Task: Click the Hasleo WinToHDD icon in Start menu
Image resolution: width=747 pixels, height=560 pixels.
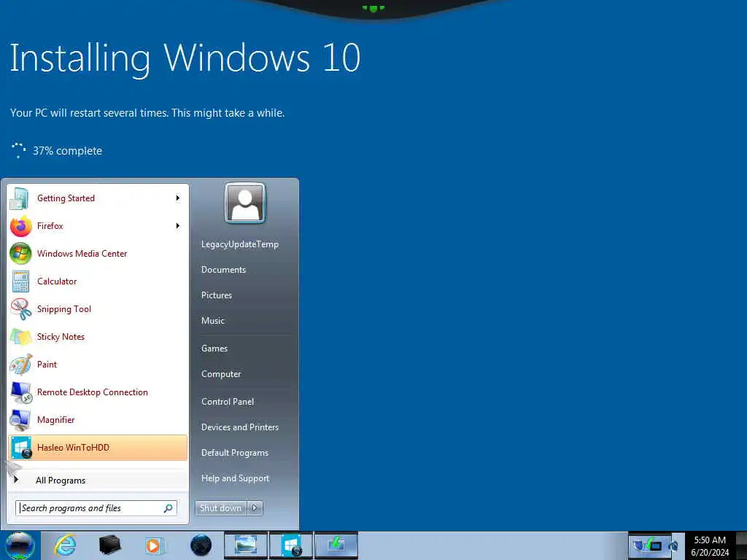Action: (x=21, y=448)
